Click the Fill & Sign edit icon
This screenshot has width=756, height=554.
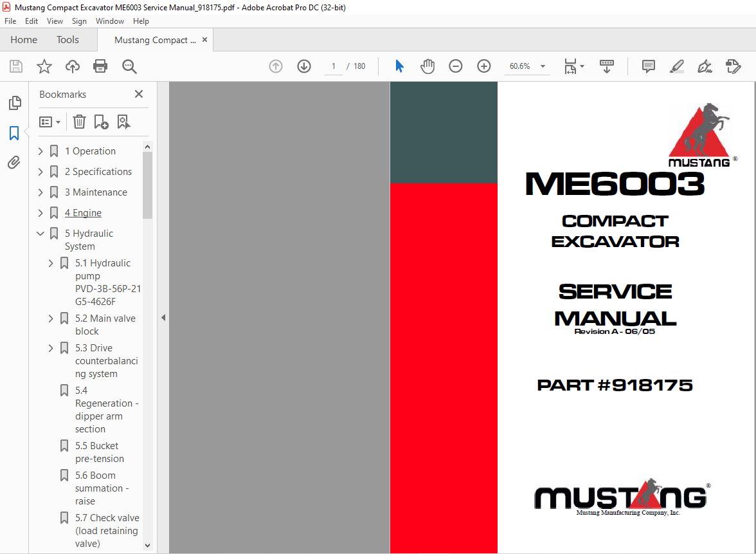point(733,66)
